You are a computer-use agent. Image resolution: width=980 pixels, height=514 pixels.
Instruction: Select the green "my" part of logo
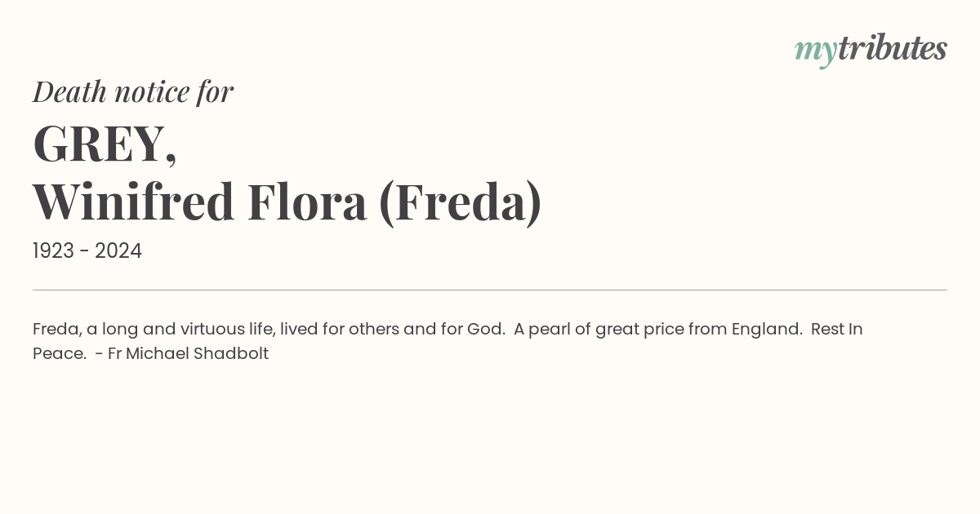(816, 53)
